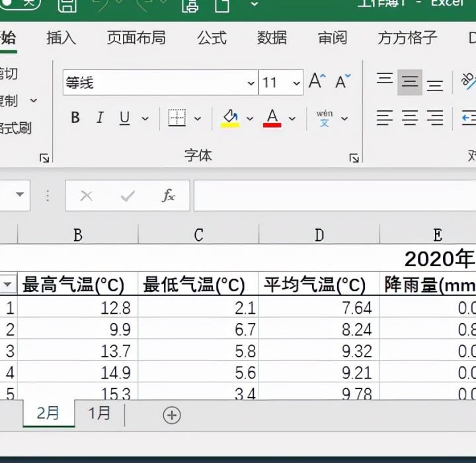Open Font settings dialog launcher
This screenshot has height=463, width=476.
point(354,158)
